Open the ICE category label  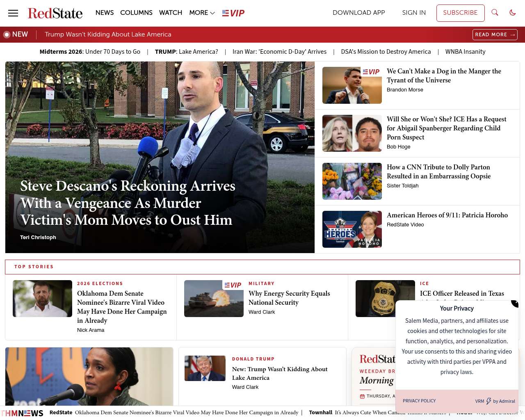pos(425,283)
